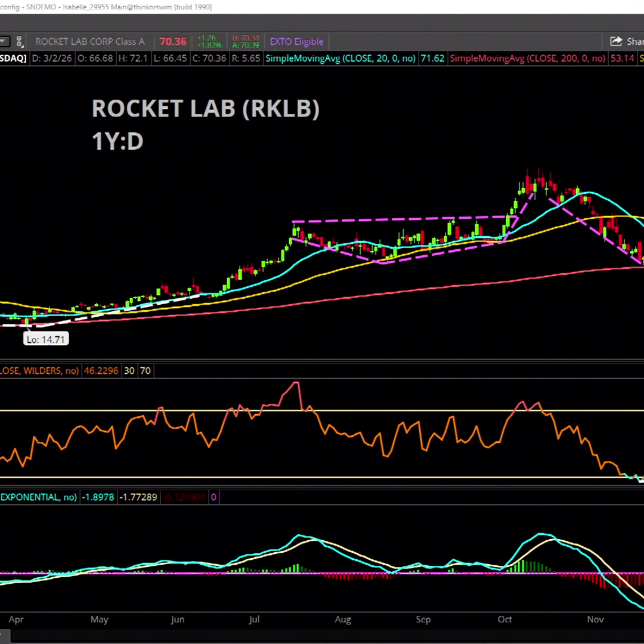Click the SimpleMovingAvg 20 study label
Screen dimensions: 644x644
point(341,58)
